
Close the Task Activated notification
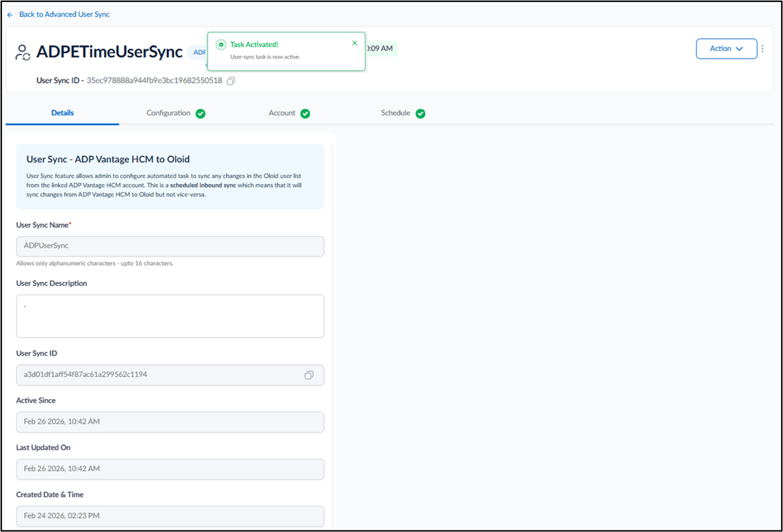coord(354,43)
